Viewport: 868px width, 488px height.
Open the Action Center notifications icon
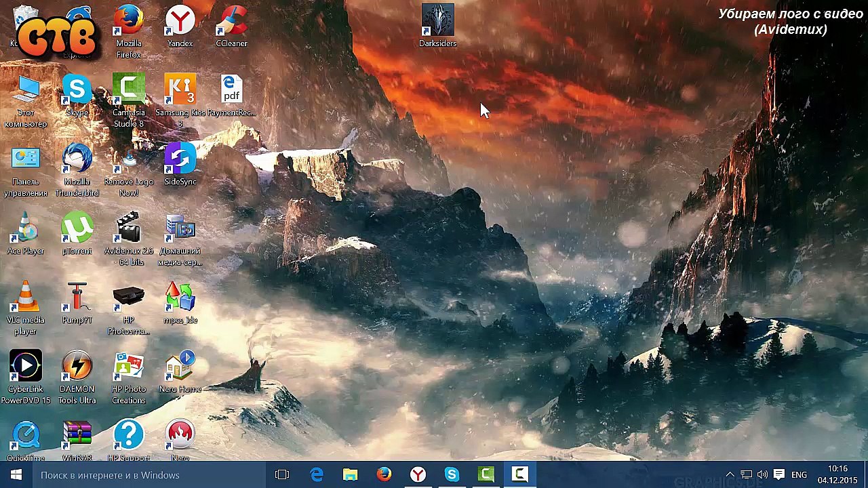pyautogui.click(x=779, y=474)
